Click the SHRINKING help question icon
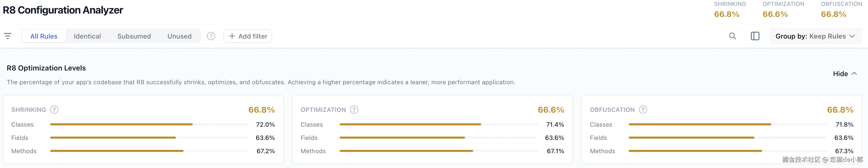Viewport: 868px width, 168px height. click(x=54, y=110)
